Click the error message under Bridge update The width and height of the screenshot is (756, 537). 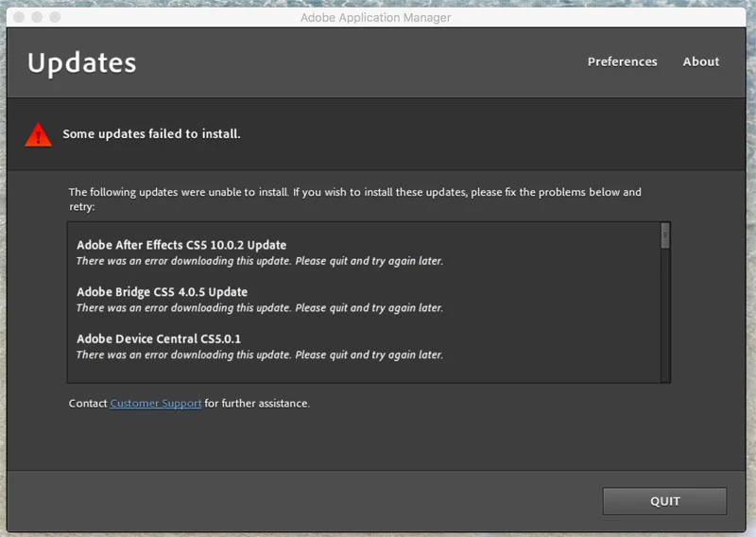pos(259,308)
